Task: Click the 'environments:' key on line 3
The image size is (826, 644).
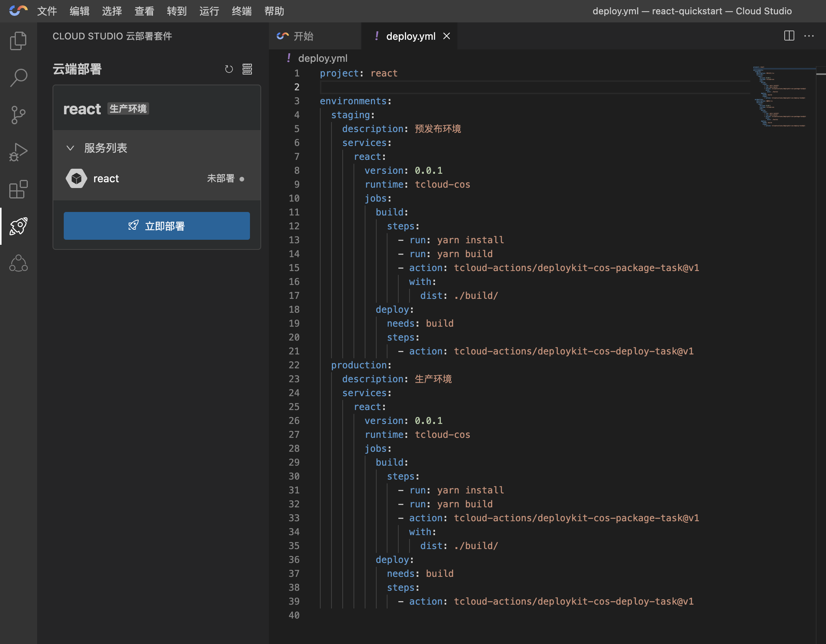Action: (355, 101)
